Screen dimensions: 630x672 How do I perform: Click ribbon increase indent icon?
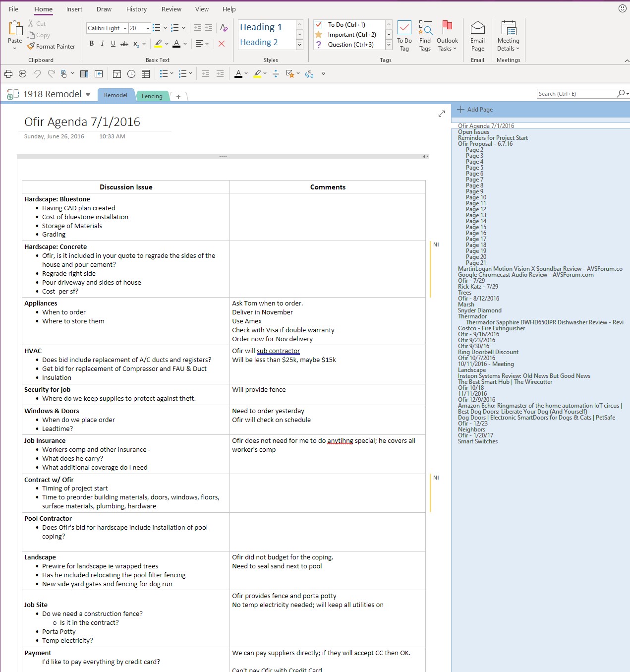[209, 28]
